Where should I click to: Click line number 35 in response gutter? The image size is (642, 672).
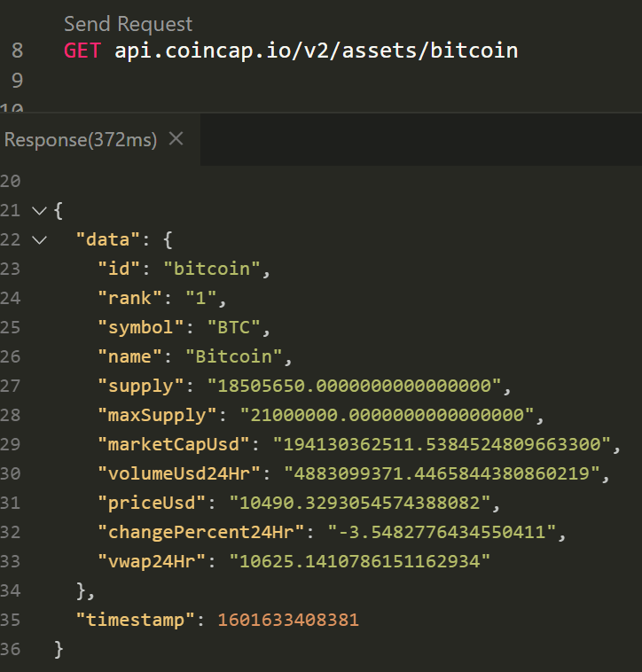[x=10, y=621]
